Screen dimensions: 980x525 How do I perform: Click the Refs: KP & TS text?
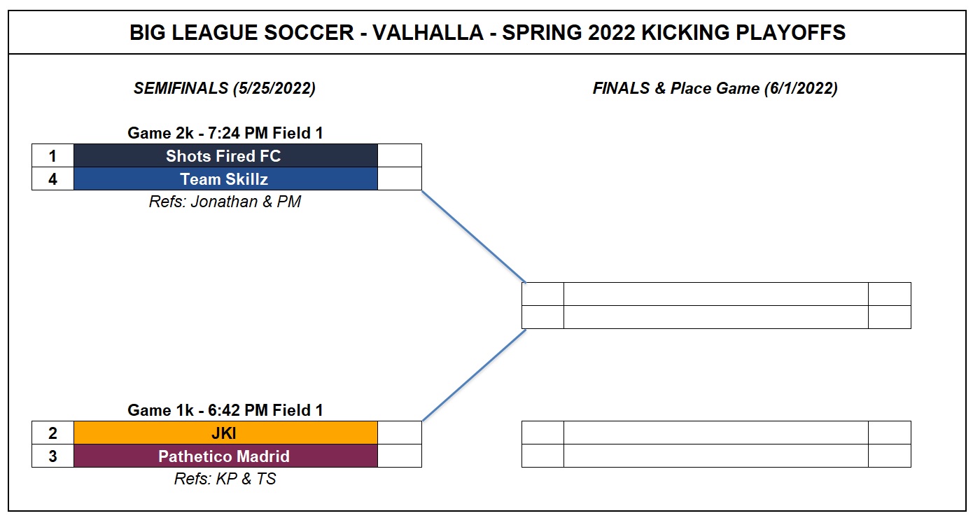tap(225, 479)
